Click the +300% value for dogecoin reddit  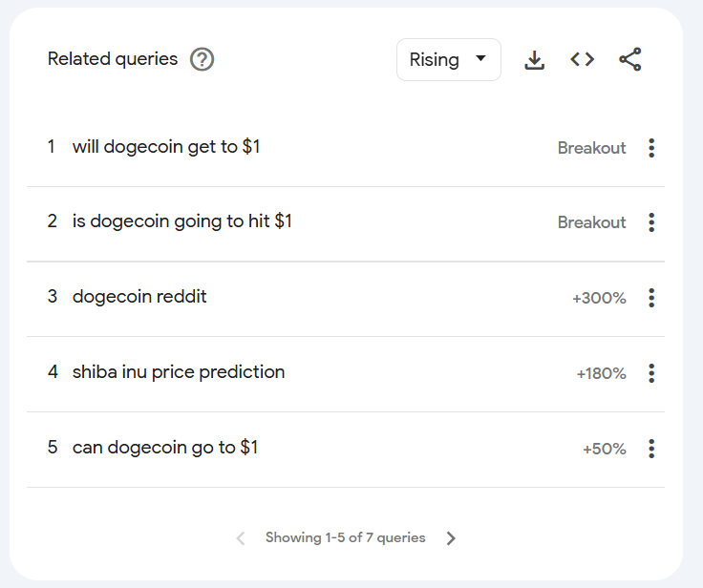pos(599,298)
